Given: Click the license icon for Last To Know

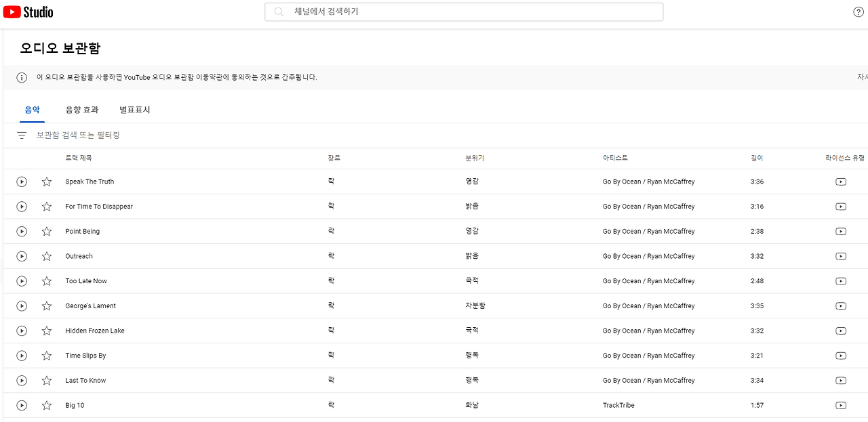Looking at the screenshot, I should (x=841, y=381).
